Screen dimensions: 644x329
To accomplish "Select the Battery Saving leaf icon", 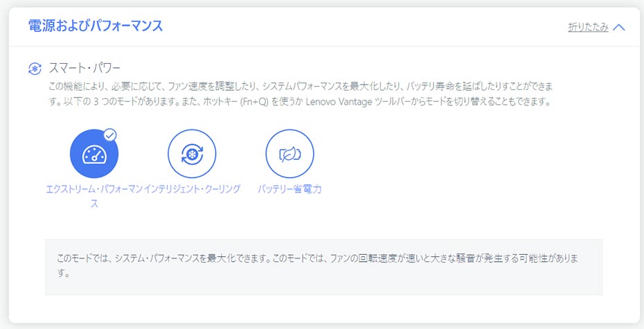I will pos(289,154).
